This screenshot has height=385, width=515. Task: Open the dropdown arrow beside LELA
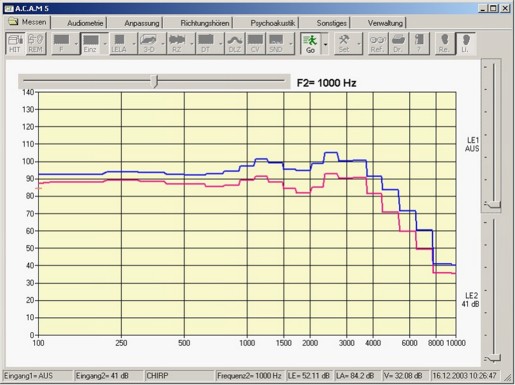(134, 44)
